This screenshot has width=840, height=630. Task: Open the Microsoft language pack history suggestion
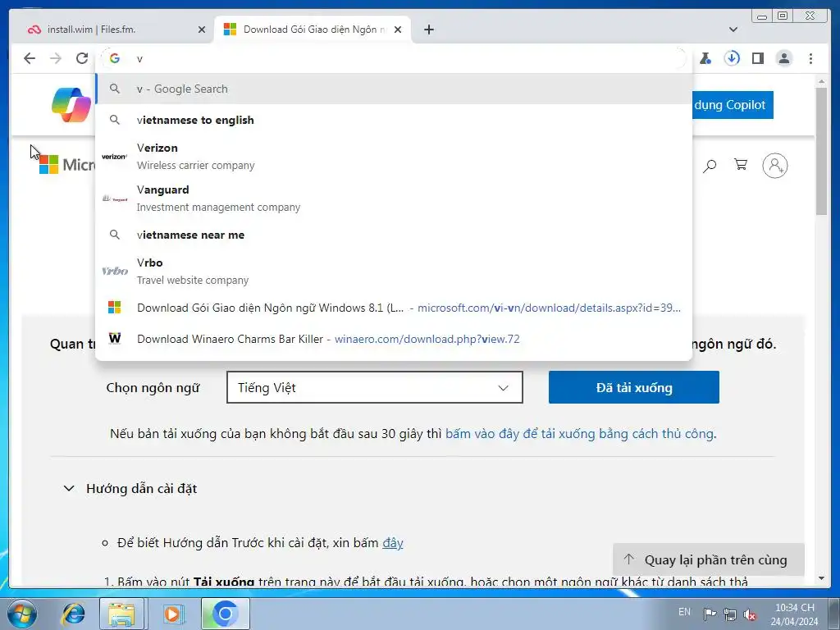click(394, 308)
